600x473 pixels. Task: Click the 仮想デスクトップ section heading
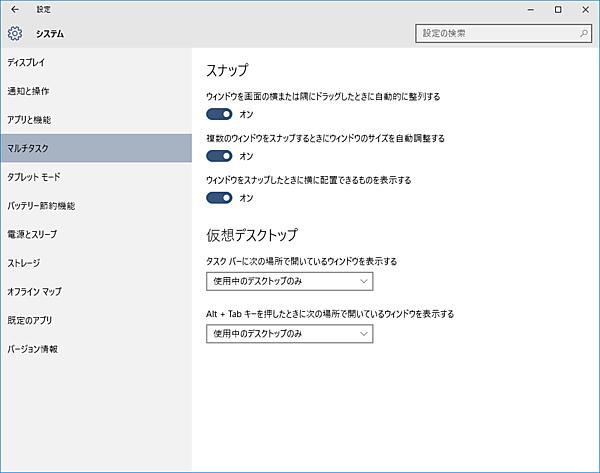tap(252, 235)
